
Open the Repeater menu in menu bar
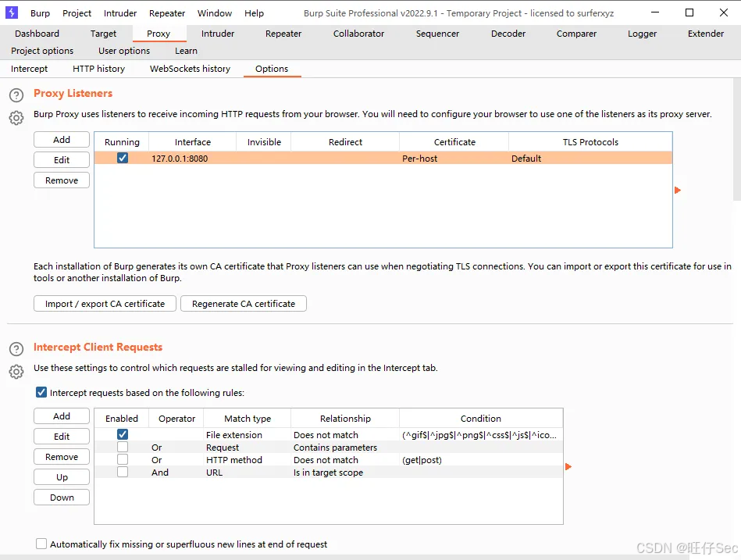(167, 13)
